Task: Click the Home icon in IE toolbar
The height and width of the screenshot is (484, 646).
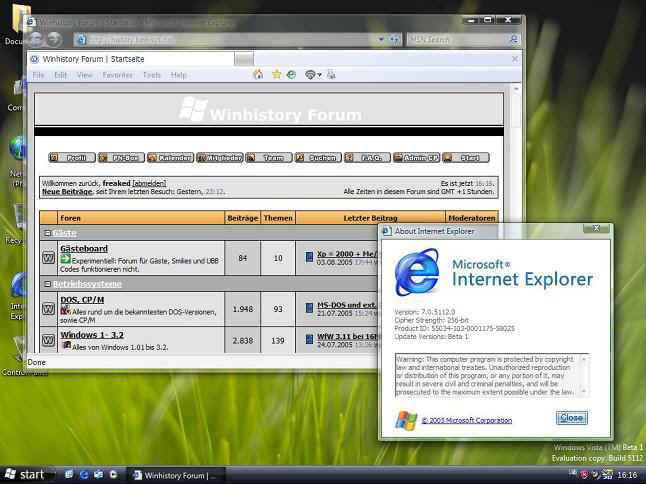Action: pos(259,75)
